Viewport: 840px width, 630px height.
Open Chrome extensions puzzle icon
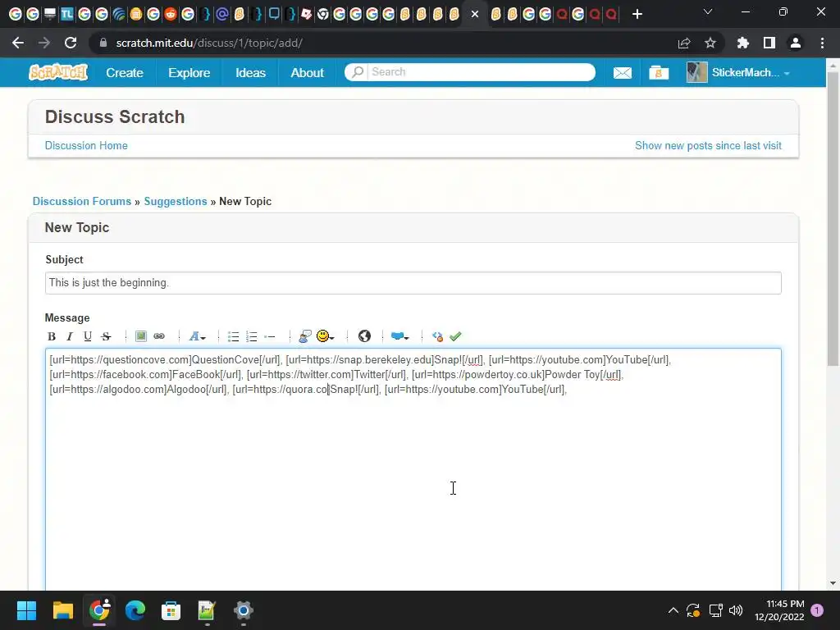[742, 43]
